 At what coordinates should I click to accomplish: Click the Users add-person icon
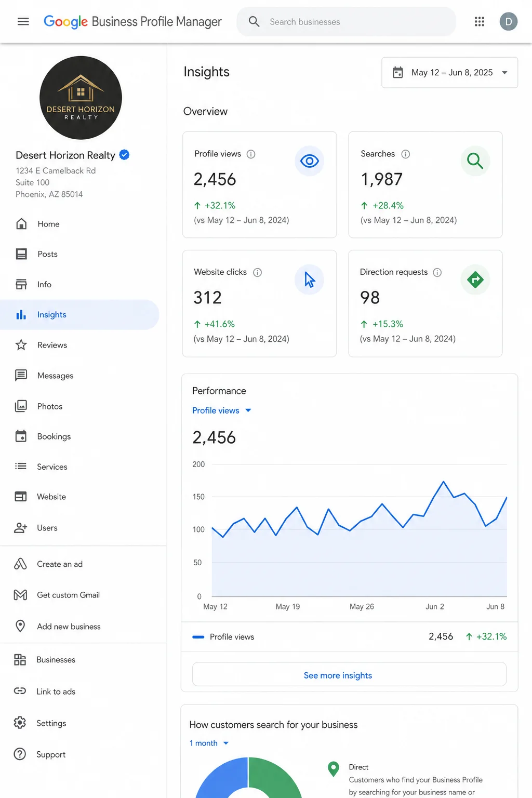click(21, 528)
